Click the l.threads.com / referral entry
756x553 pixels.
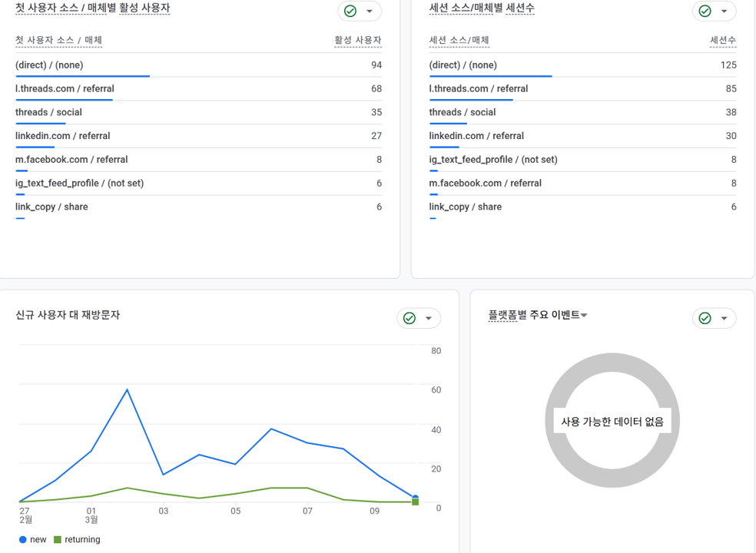[65, 88]
